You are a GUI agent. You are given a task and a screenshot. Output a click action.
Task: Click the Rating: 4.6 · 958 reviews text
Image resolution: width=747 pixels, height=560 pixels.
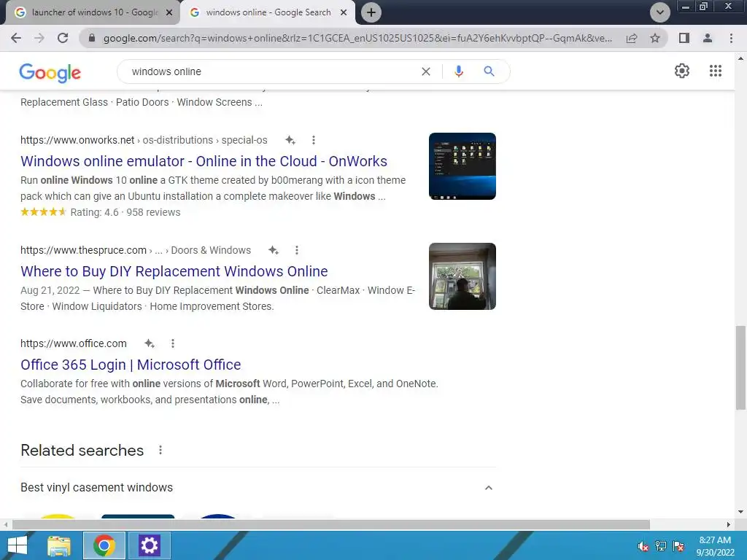[125, 212]
